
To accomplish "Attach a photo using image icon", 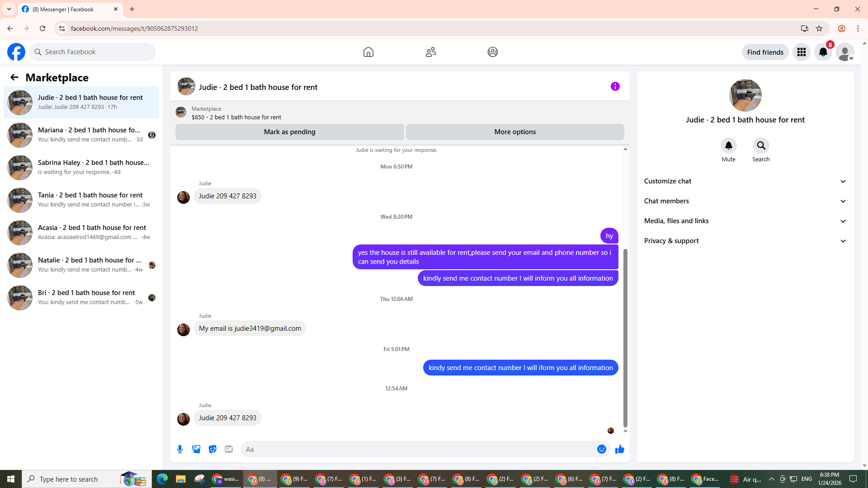I will (x=196, y=449).
